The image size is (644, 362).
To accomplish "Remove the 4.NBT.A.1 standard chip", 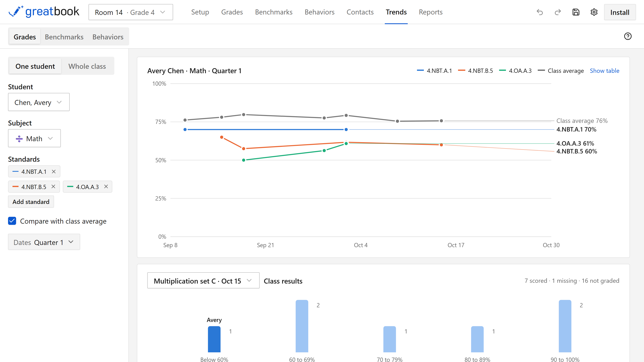I will [x=54, y=172].
